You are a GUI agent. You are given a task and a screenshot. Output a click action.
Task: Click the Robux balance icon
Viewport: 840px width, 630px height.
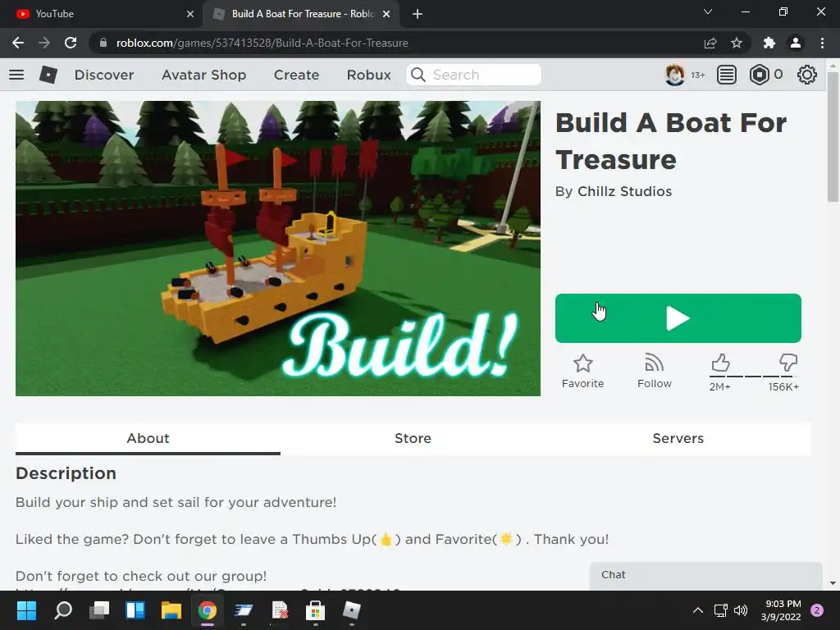coord(759,75)
